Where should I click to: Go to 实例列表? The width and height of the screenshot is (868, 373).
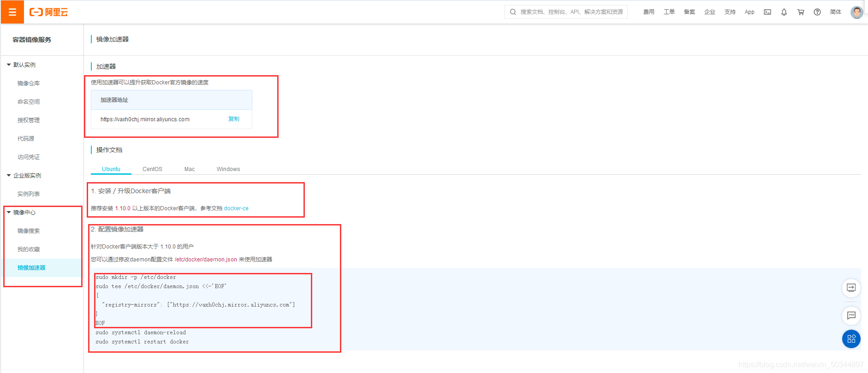click(x=29, y=194)
